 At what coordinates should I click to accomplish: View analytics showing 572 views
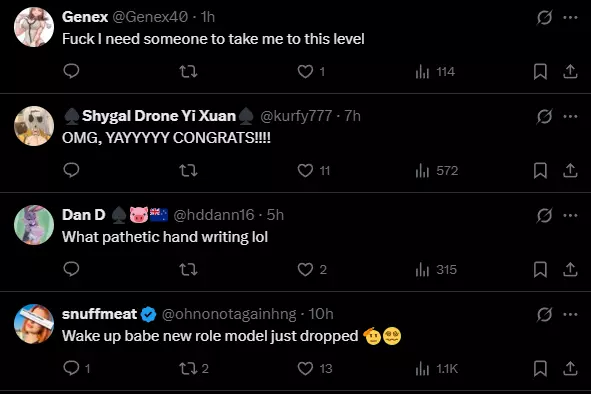[x=436, y=171]
